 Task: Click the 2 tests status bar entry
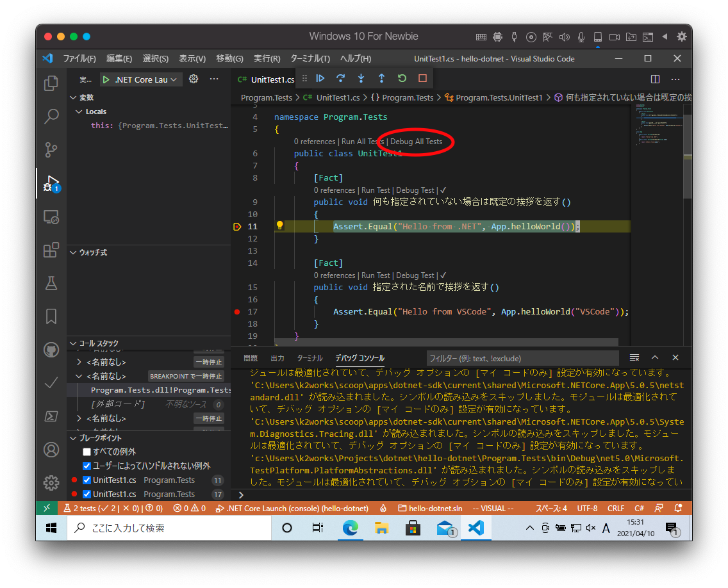[113, 508]
